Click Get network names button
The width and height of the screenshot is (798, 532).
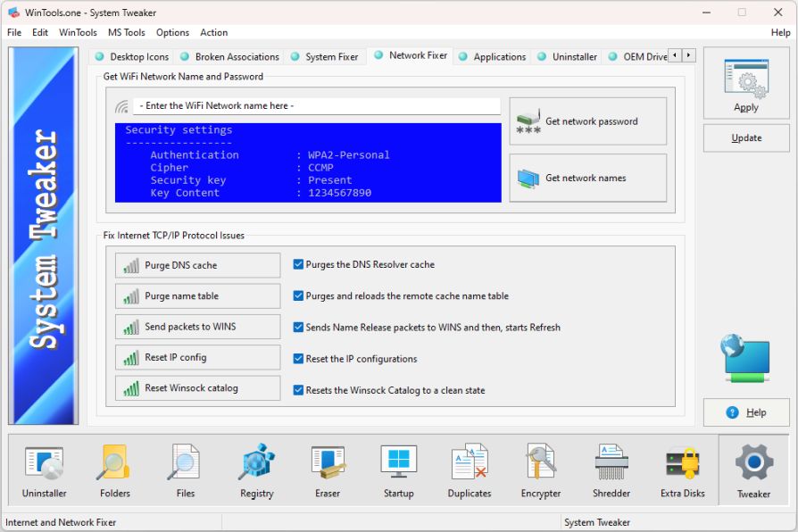tap(588, 178)
